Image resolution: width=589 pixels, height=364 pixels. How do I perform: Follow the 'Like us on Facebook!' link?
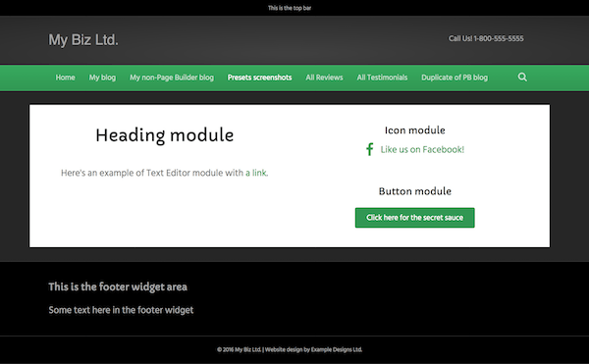422,149
